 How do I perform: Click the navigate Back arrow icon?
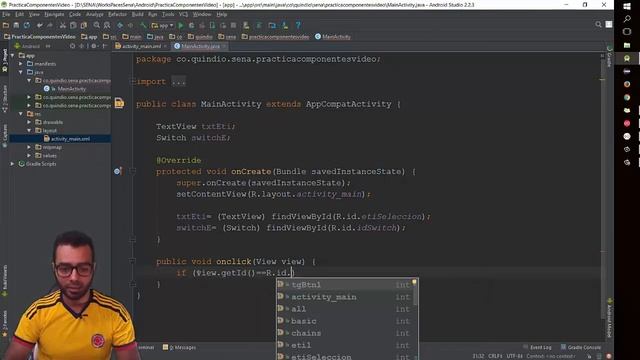point(120,25)
